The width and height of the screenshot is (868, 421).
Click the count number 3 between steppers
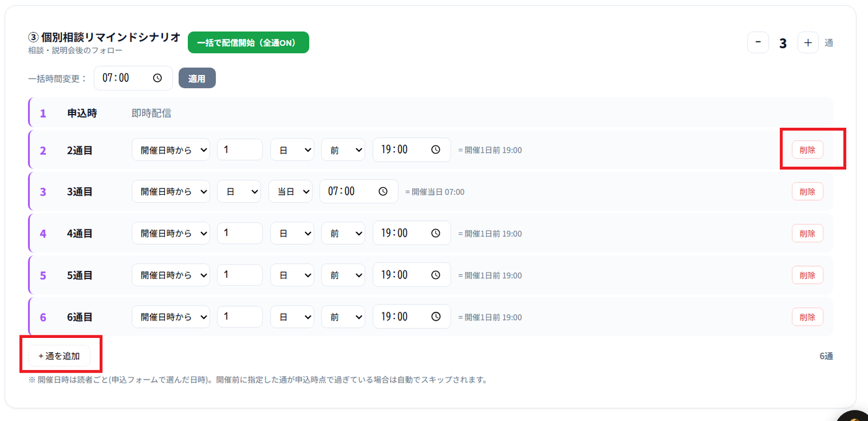(783, 43)
